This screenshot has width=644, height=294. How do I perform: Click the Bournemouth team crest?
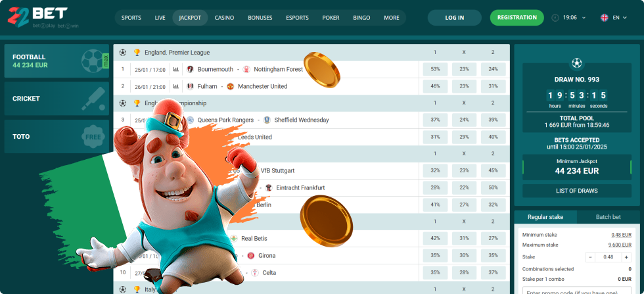coord(190,70)
